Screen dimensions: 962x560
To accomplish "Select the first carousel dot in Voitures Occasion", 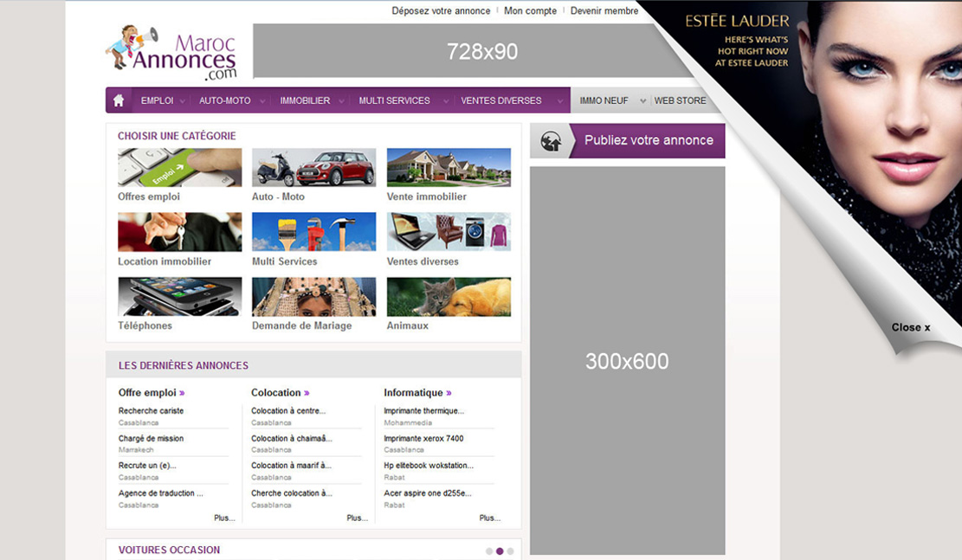I will [489, 550].
